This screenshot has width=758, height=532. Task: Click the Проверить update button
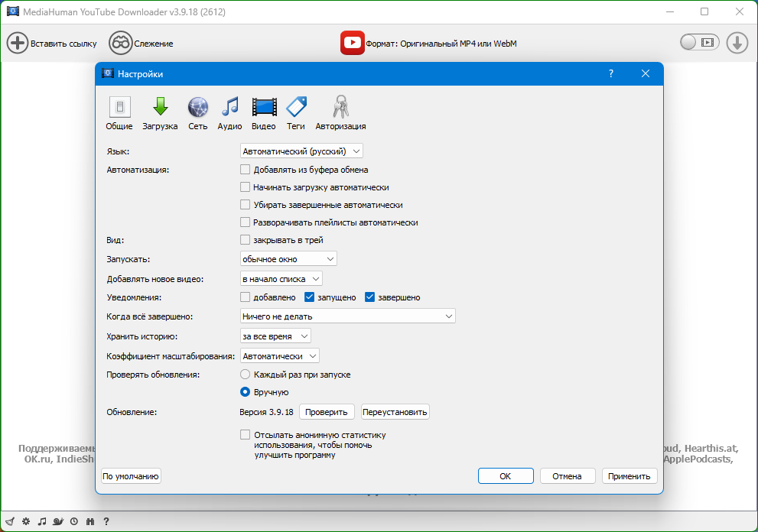point(327,412)
